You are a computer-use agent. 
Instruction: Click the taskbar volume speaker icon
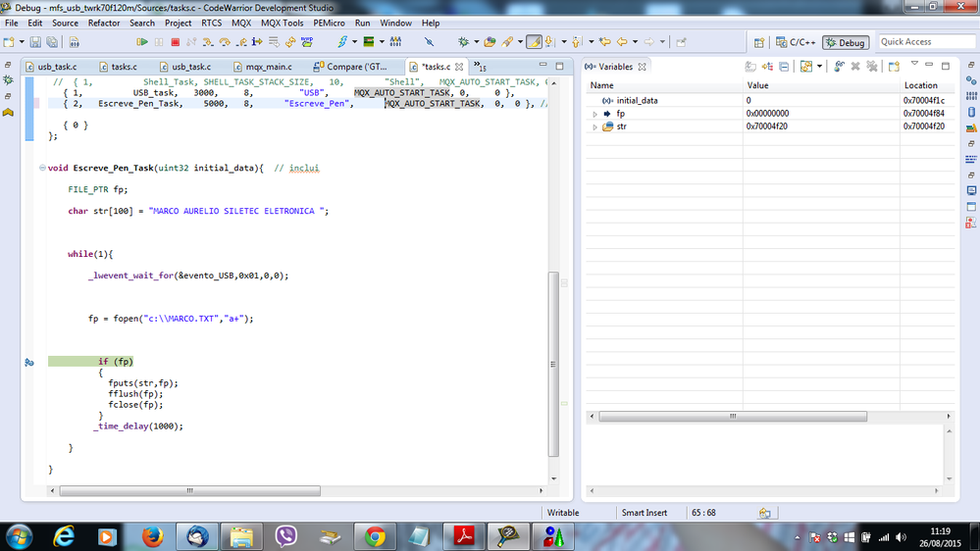[x=901, y=537]
